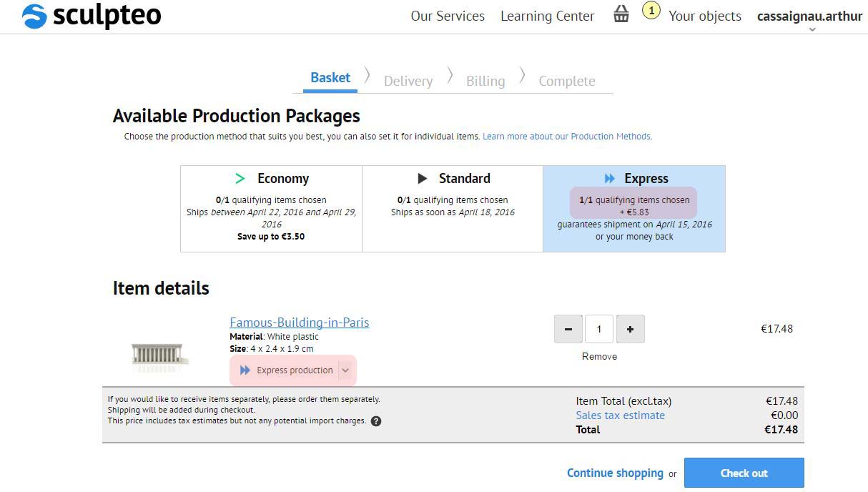Click the basket item count badge
The width and height of the screenshot is (868, 492).
[651, 11]
